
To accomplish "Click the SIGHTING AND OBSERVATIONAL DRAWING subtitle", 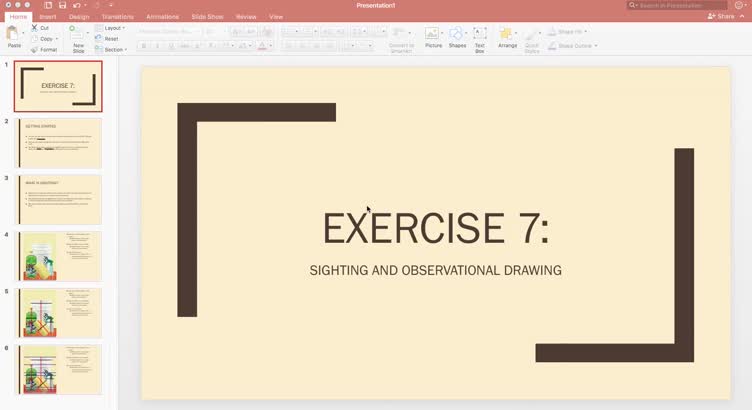I will tap(435, 270).
